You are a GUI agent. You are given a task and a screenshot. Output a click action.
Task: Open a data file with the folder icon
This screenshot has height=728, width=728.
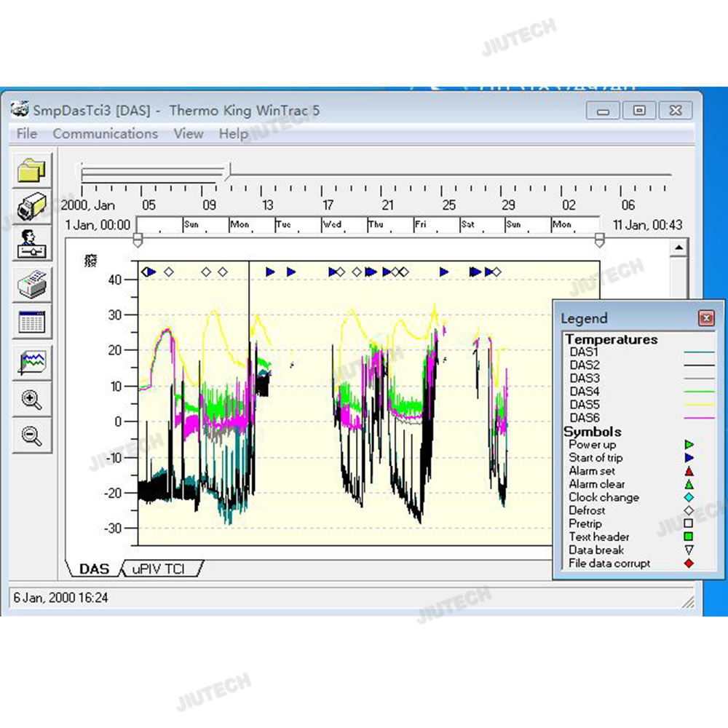(x=31, y=170)
